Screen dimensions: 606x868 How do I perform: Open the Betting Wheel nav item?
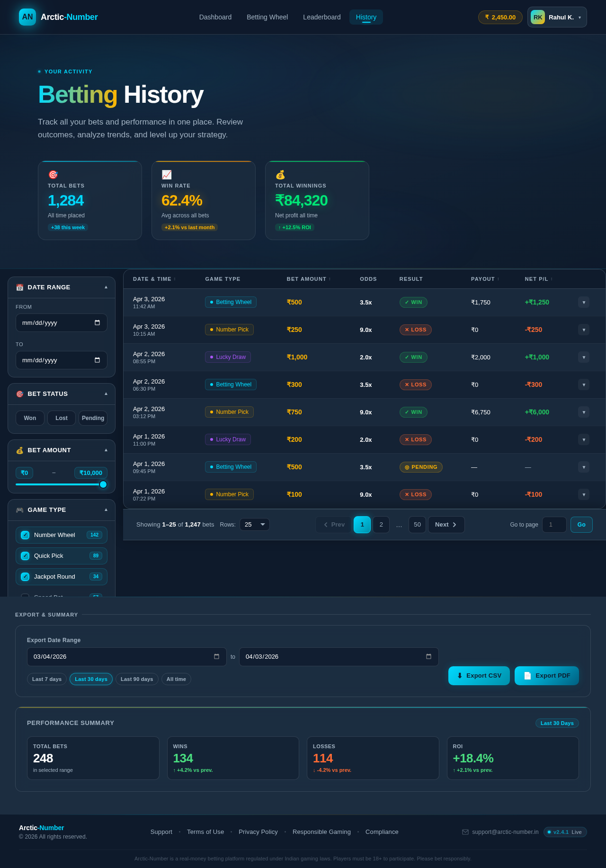point(267,17)
